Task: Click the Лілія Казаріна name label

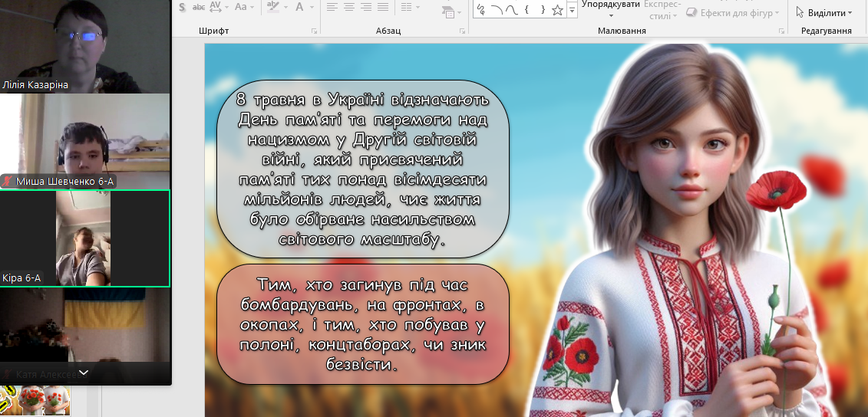Action: coord(35,85)
